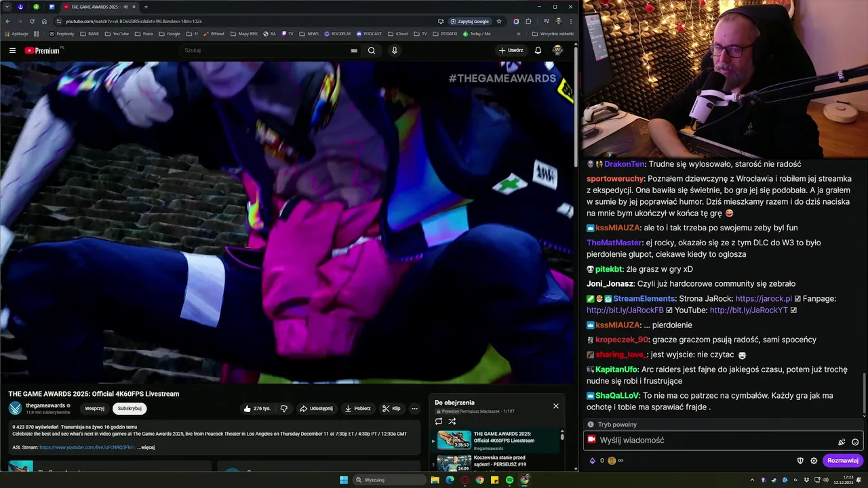Open the bit.ly/JaRockFB link in chat
This screenshot has height=488, width=868.
625,310
